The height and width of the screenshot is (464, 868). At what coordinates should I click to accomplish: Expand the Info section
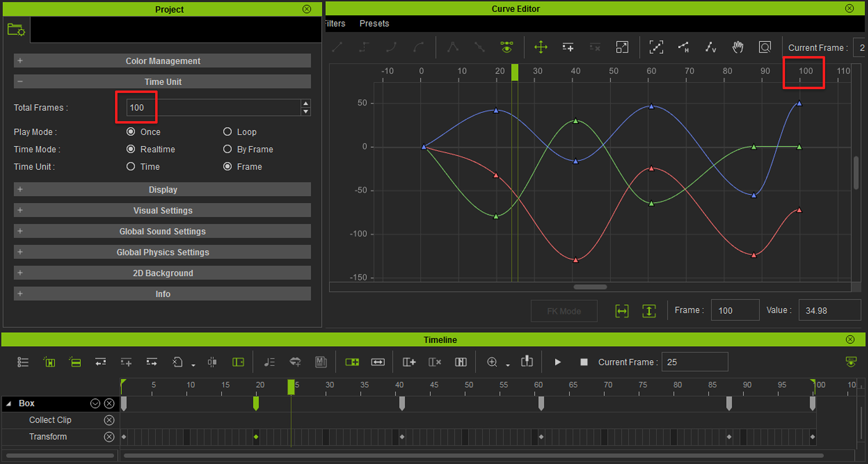[x=162, y=294]
